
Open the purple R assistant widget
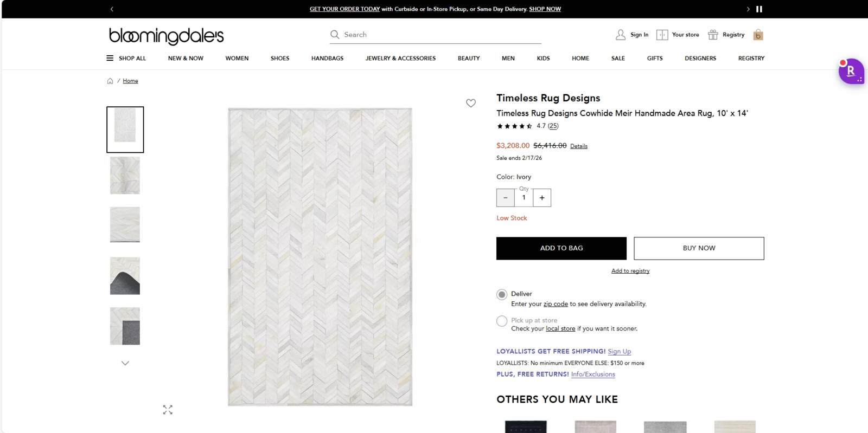click(x=851, y=71)
